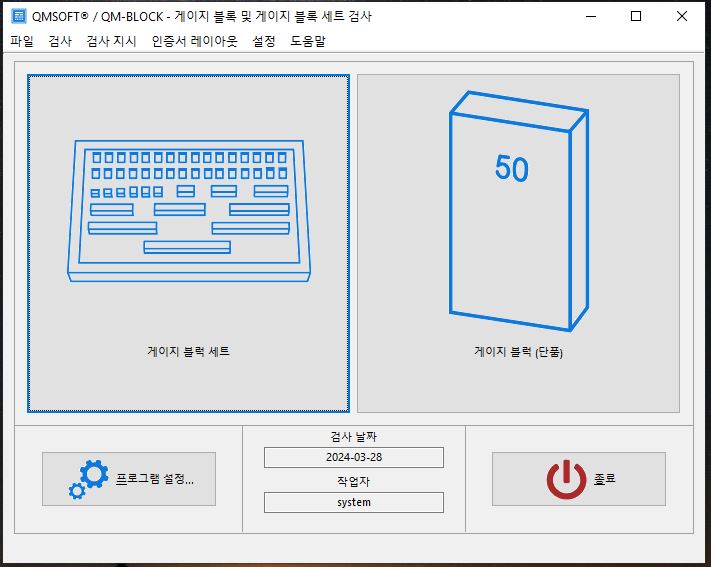This screenshot has width=711, height=567.
Task: Open the 검사 menu
Action: (x=60, y=41)
